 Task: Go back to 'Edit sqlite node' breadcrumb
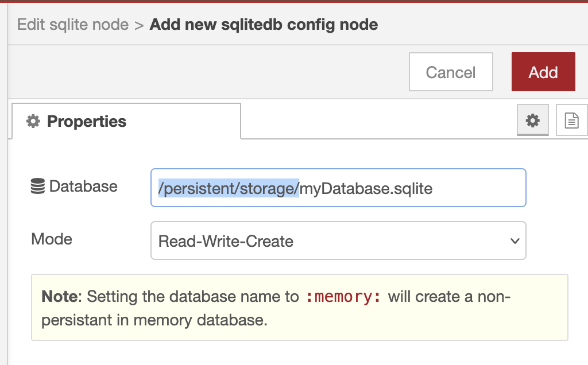(x=73, y=25)
